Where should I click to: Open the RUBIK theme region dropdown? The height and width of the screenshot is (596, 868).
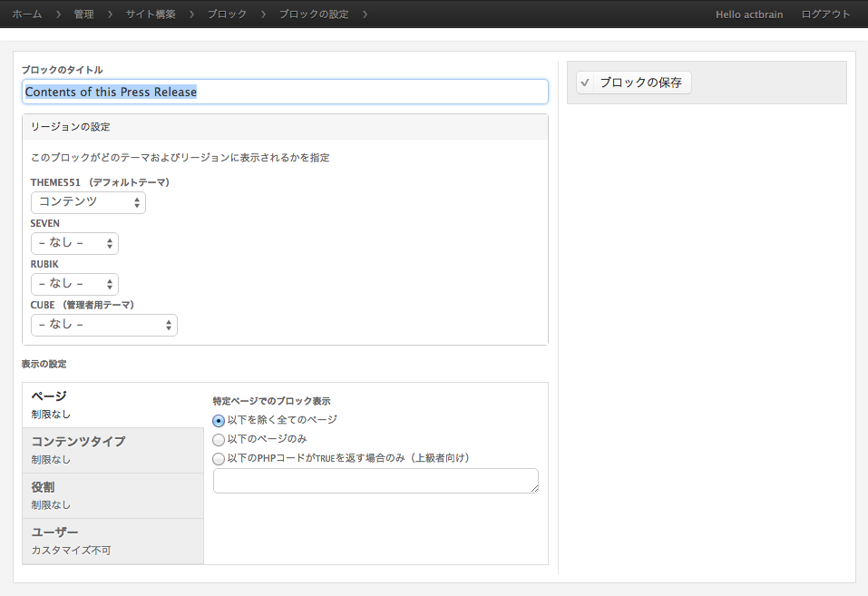(x=74, y=284)
